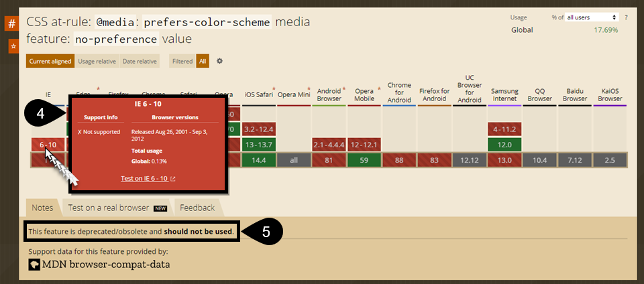Click the MDN browser-compat-data link
The height and width of the screenshot is (284, 644).
pyautogui.click(x=105, y=264)
